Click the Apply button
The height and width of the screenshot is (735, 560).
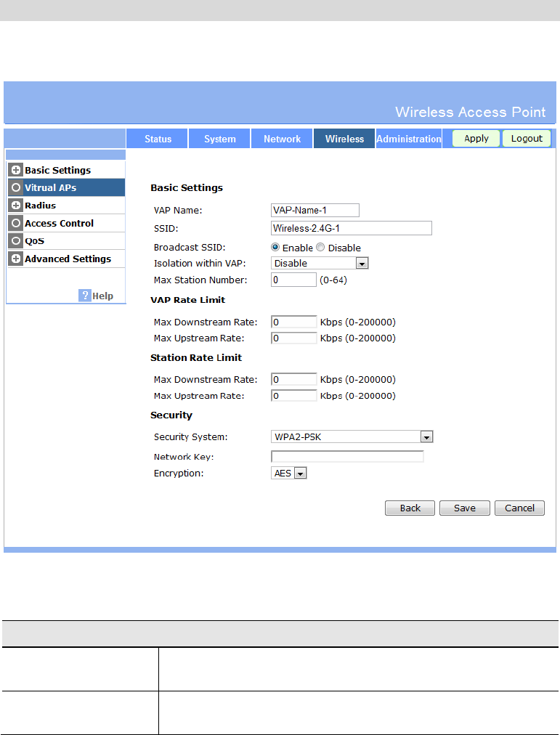476,138
